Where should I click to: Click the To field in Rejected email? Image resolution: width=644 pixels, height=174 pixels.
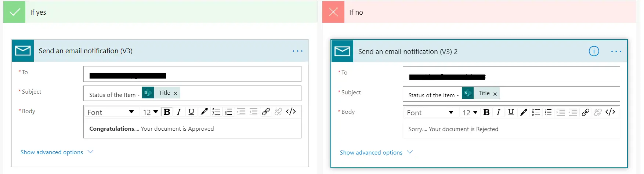[x=511, y=75]
